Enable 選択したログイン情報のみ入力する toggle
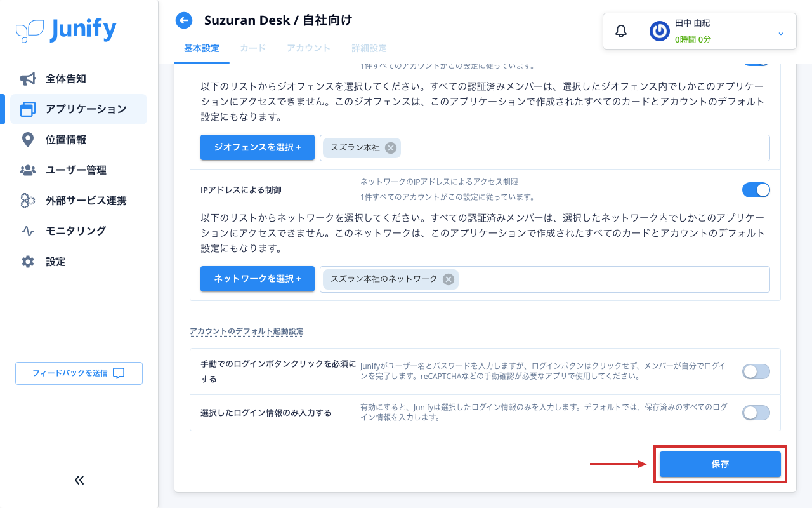Image resolution: width=812 pixels, height=508 pixels. 756,413
